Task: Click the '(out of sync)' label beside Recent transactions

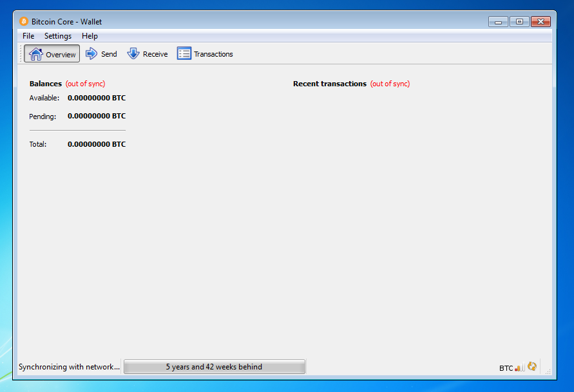Action: [x=390, y=84]
